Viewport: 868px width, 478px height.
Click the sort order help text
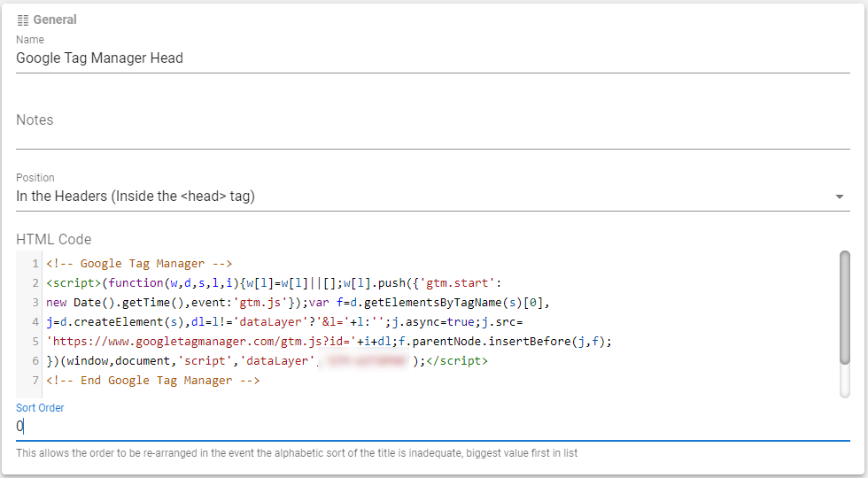[x=297, y=453]
